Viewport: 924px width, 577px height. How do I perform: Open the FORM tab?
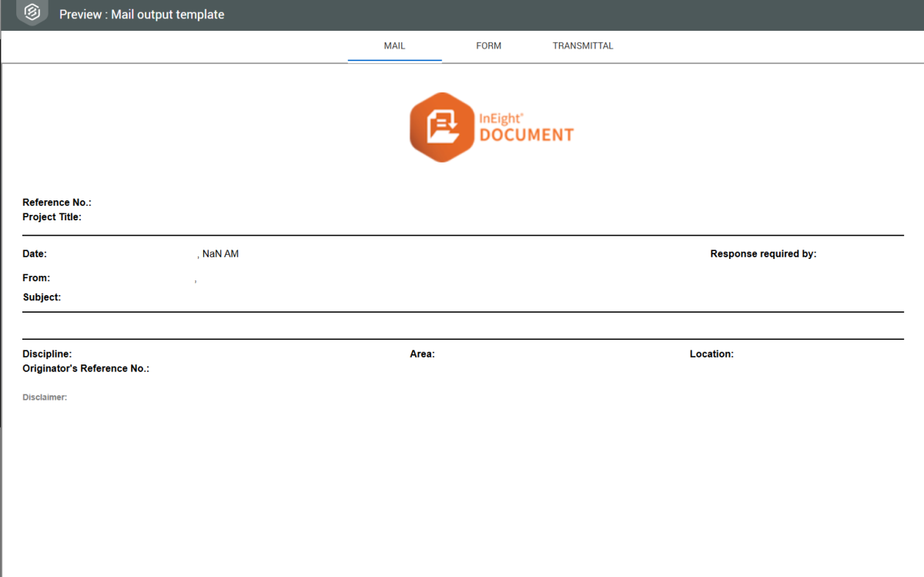488,46
